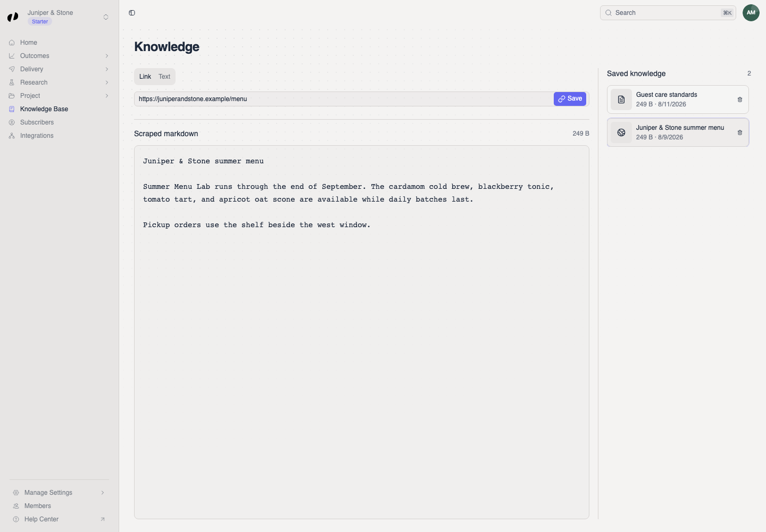
Task: Click the Integrations icon
Action: (x=12, y=136)
